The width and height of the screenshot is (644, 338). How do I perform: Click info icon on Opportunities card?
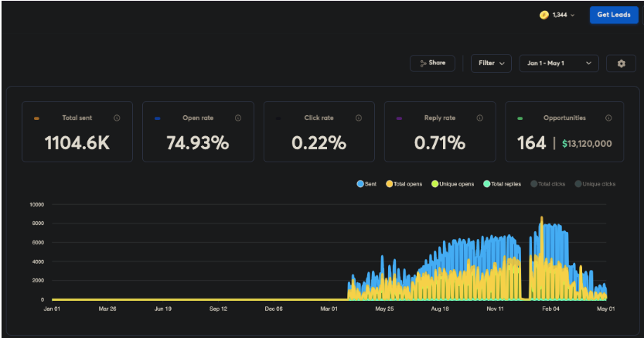pyautogui.click(x=608, y=118)
